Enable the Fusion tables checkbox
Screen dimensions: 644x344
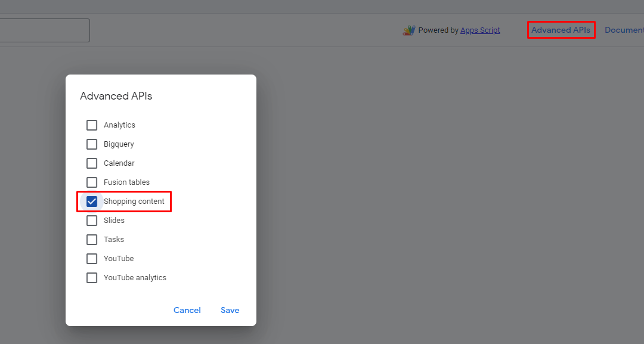(92, 182)
